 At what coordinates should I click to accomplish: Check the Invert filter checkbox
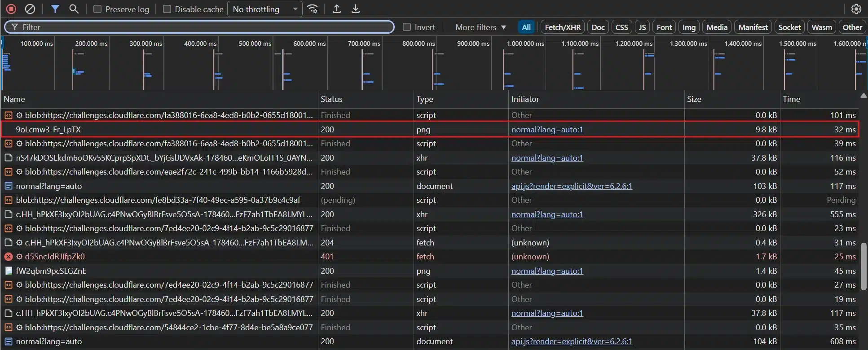[x=407, y=27]
